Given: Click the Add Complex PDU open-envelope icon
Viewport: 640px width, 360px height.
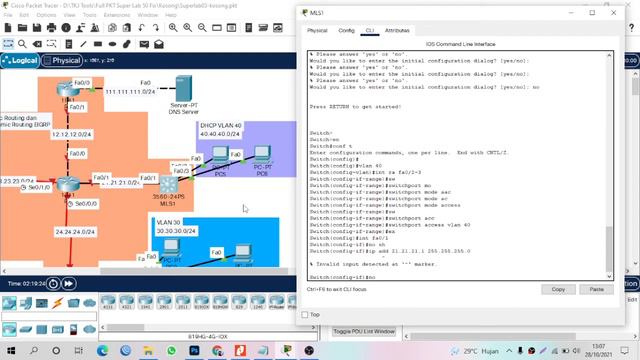Looking at the screenshot, I should 159,44.
